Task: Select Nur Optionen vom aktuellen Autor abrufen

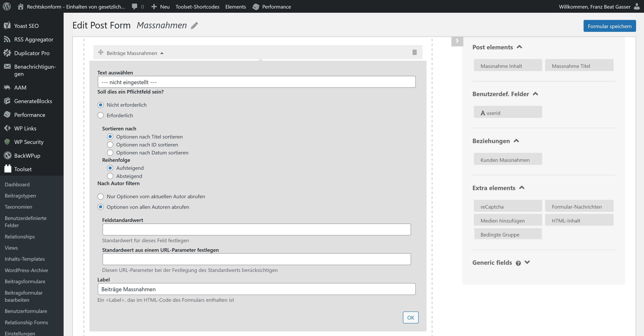Action: (x=101, y=196)
